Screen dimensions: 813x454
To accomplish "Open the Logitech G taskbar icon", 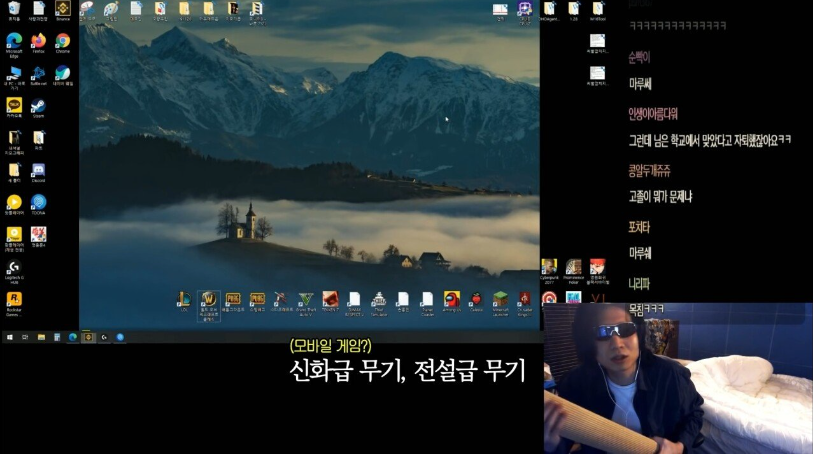I will (x=104, y=337).
